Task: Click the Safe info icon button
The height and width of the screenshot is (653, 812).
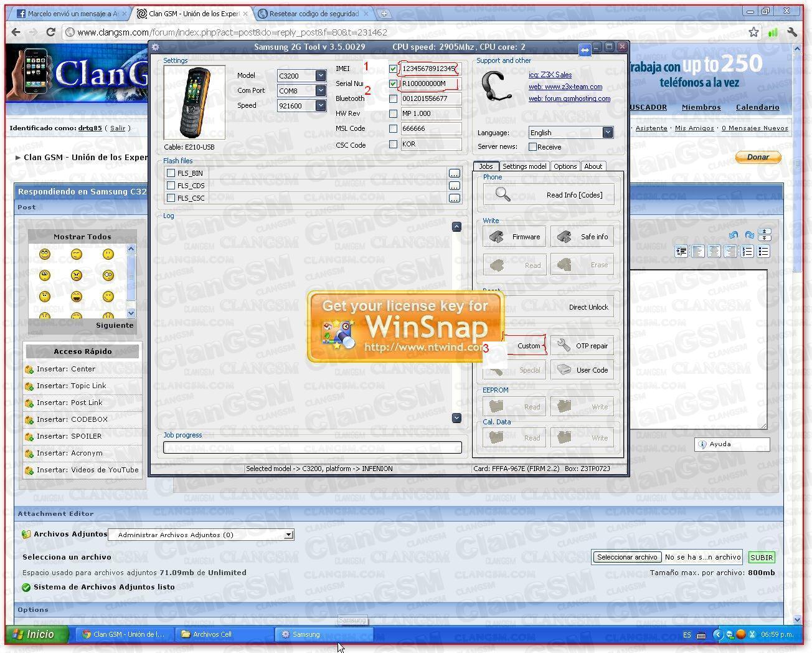Action: click(x=564, y=237)
